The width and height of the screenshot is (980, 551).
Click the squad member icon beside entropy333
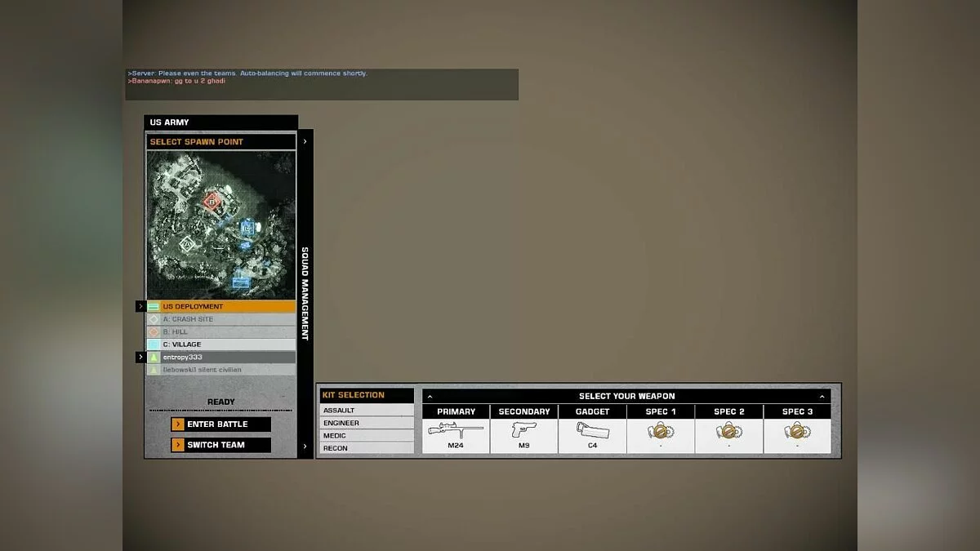155,357
